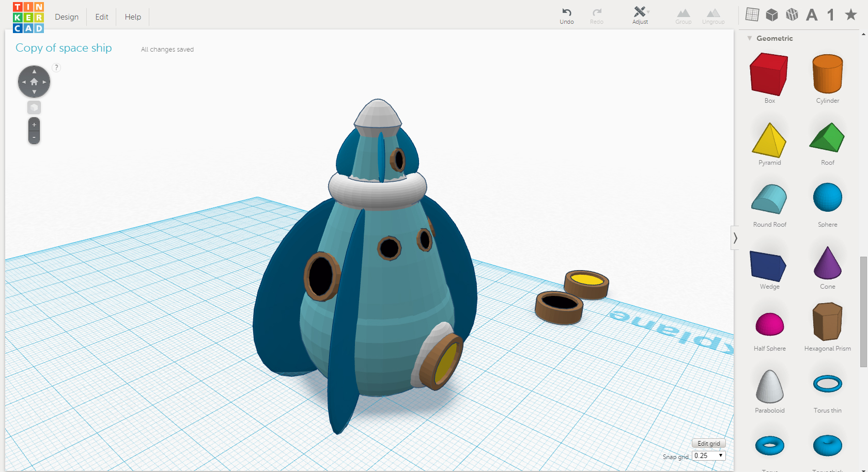This screenshot has height=472, width=868.
Task: Pick the purple Cone shape
Action: pyautogui.click(x=828, y=263)
